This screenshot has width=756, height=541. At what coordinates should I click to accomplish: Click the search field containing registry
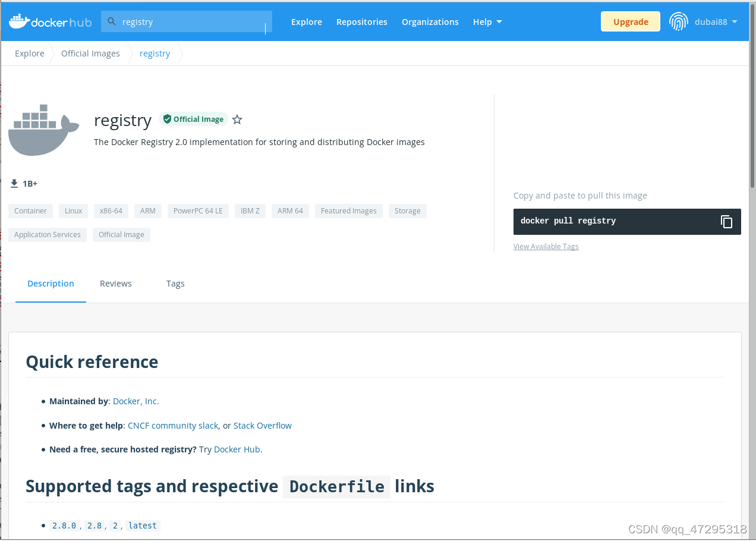point(187,21)
